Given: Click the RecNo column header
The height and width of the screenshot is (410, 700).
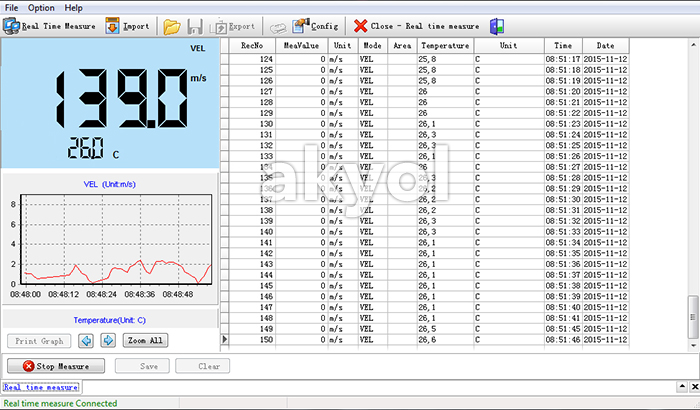Looking at the screenshot, I should [x=252, y=46].
